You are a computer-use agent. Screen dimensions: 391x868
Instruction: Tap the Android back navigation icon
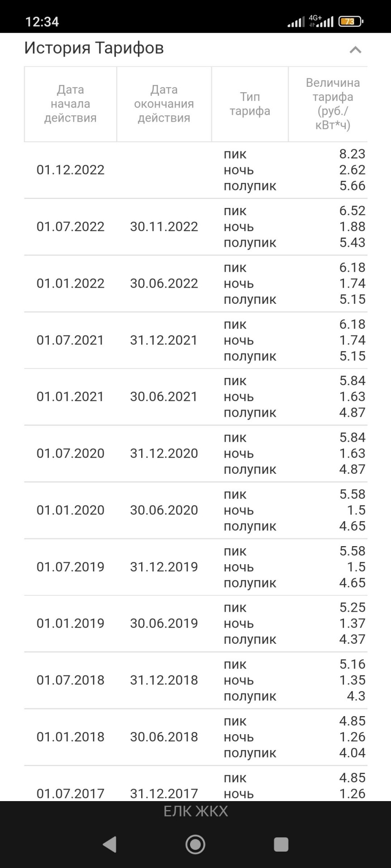point(110,844)
